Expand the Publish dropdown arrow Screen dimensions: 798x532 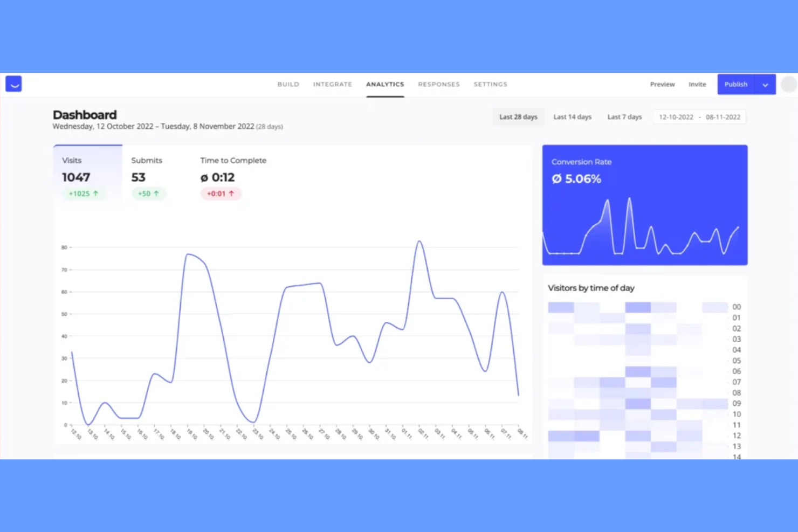[x=765, y=85]
